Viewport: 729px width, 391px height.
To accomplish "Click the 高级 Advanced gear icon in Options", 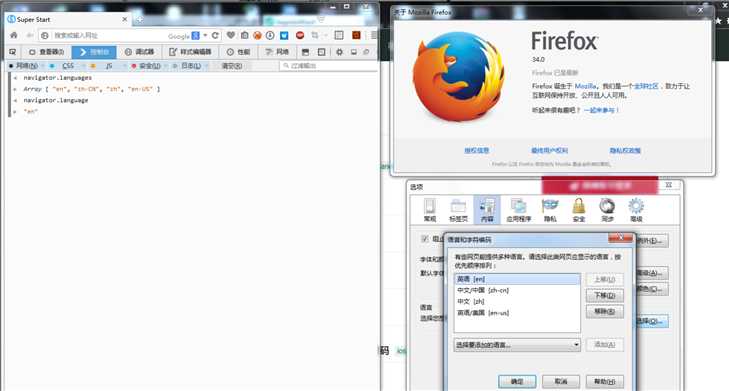I will tap(636, 210).
